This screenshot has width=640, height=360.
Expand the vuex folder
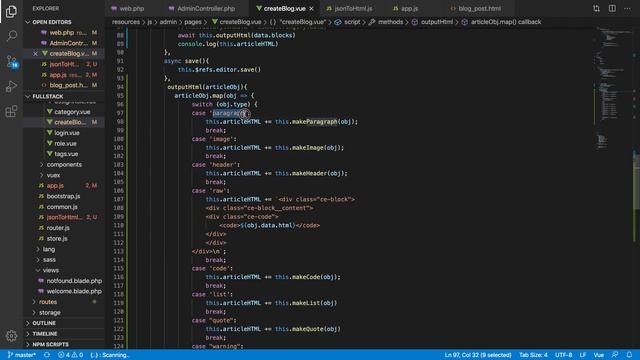point(53,175)
